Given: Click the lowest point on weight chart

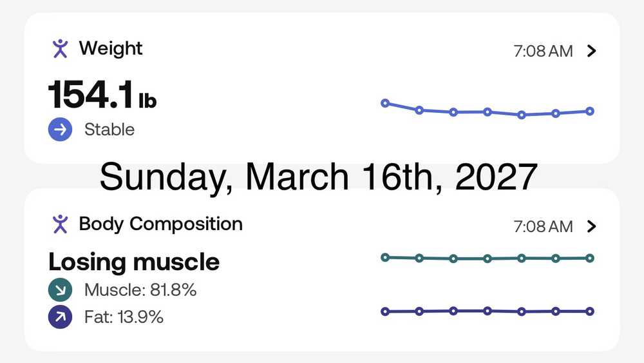Looking at the screenshot, I should click(522, 115).
